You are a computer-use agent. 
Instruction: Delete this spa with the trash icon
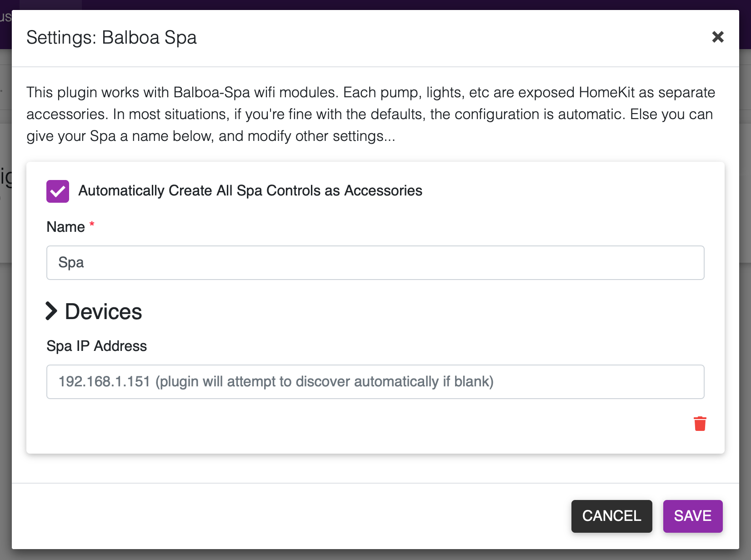700,423
